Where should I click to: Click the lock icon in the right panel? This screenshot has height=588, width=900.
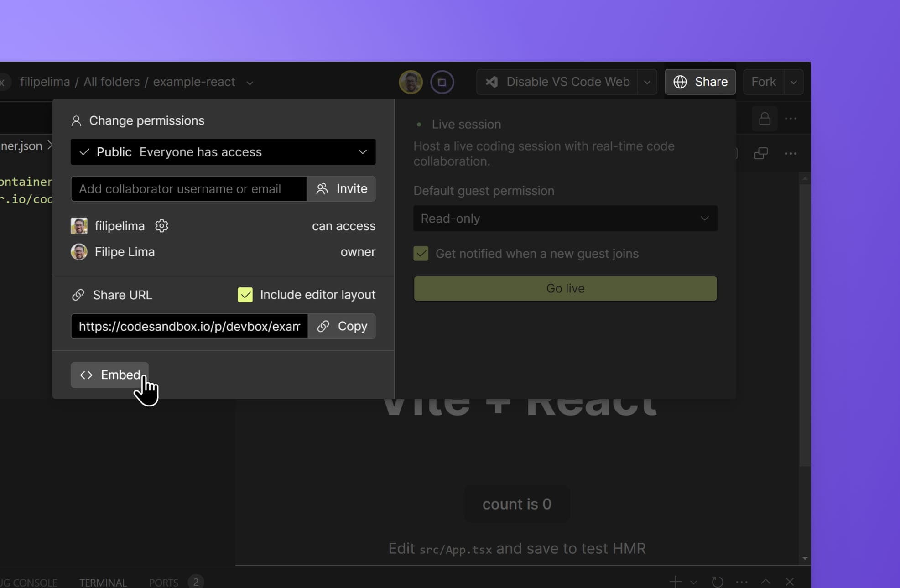point(765,118)
